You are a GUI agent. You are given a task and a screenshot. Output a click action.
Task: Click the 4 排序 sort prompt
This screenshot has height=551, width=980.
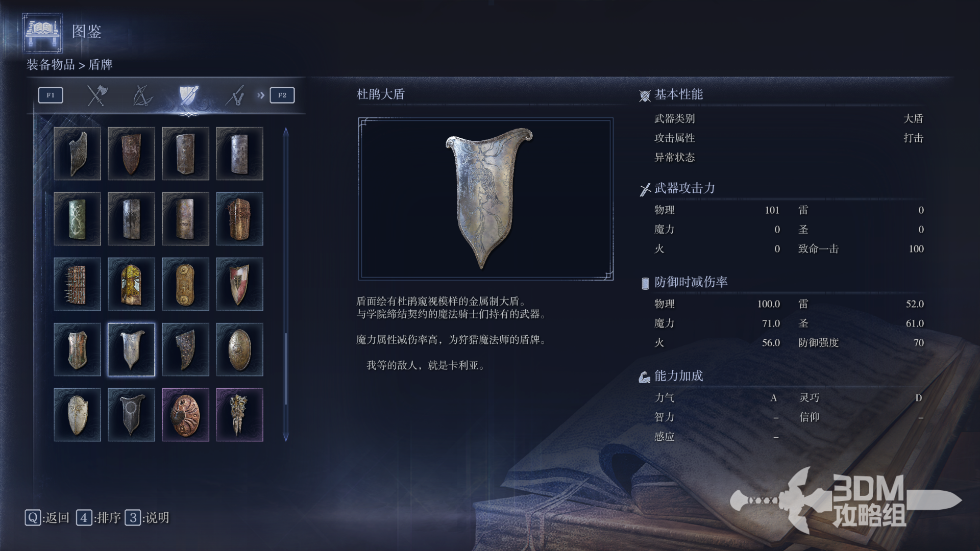99,518
